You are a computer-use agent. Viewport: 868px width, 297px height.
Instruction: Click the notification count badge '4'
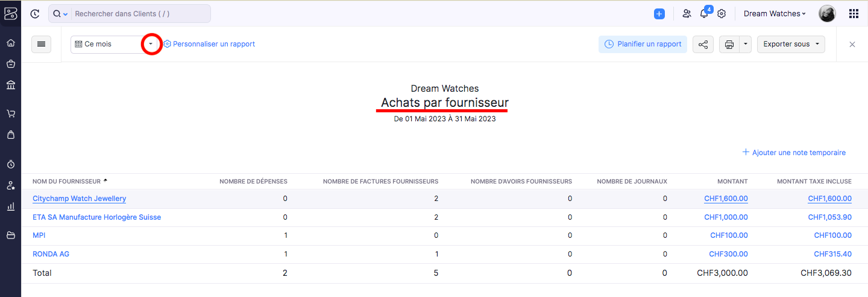point(709,9)
